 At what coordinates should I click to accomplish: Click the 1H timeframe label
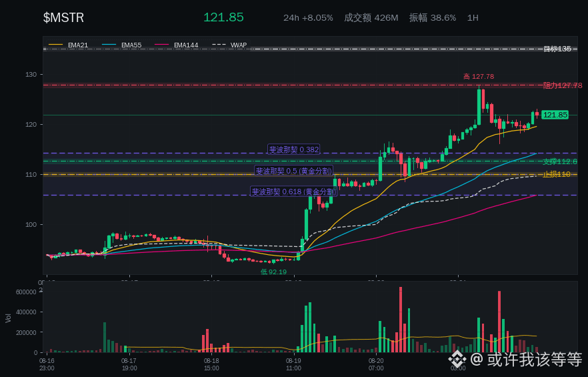click(x=473, y=17)
